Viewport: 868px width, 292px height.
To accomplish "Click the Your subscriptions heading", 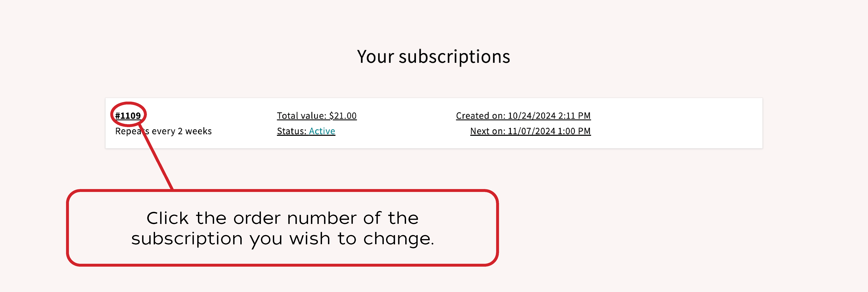I will click(x=433, y=56).
